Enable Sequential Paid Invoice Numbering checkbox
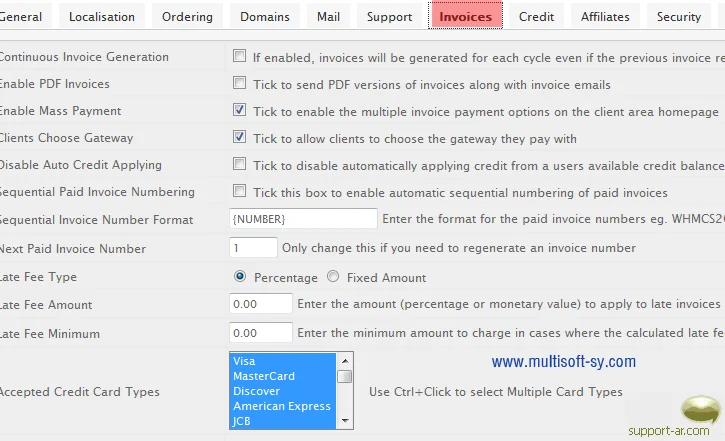Image resolution: width=725 pixels, height=441 pixels. point(239,192)
